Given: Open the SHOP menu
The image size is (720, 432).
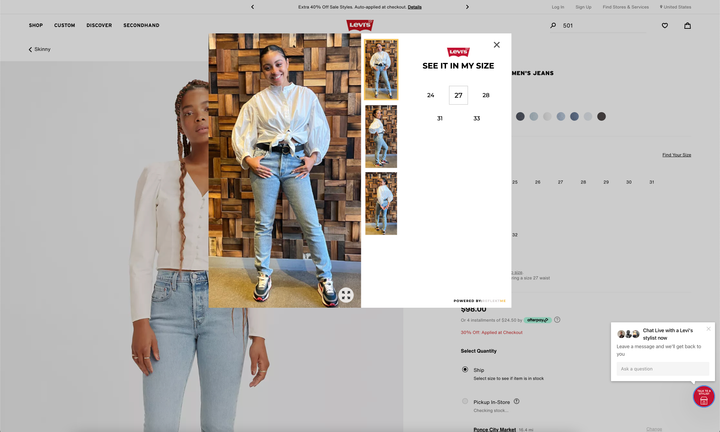Looking at the screenshot, I should click(36, 25).
